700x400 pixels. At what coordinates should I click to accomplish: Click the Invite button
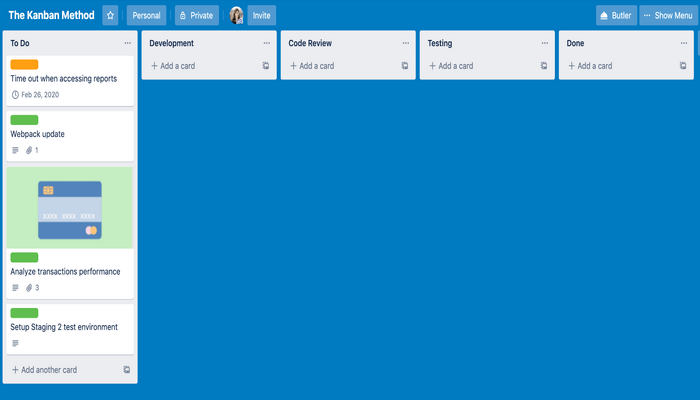(x=261, y=16)
